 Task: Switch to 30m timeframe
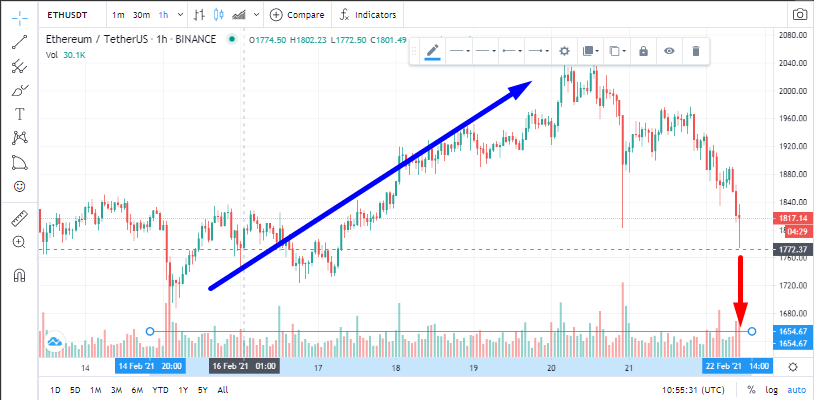click(x=141, y=15)
